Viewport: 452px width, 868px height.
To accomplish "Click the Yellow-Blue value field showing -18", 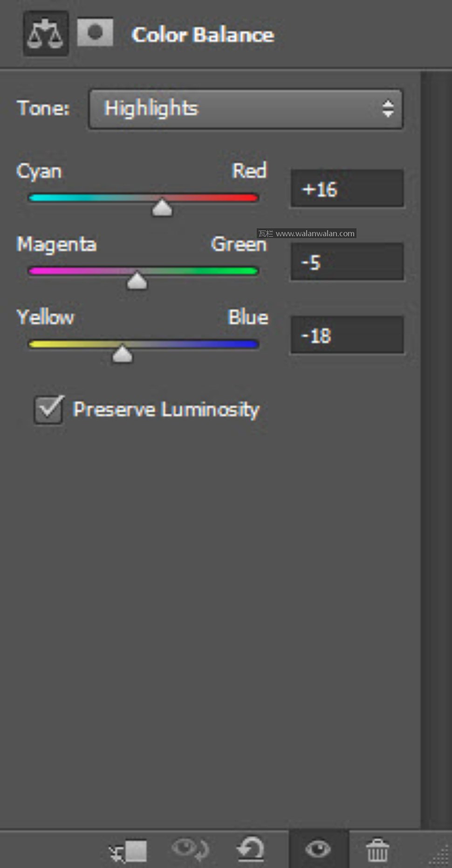I will (347, 335).
